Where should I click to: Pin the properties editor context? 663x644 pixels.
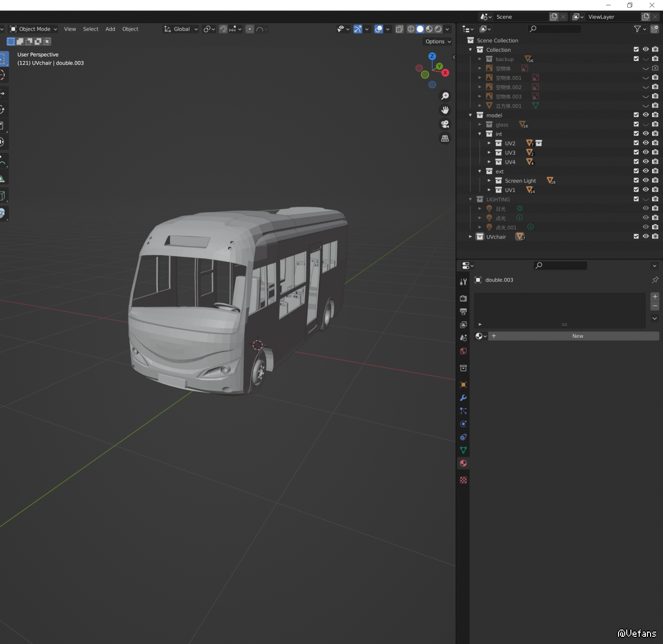click(x=655, y=280)
